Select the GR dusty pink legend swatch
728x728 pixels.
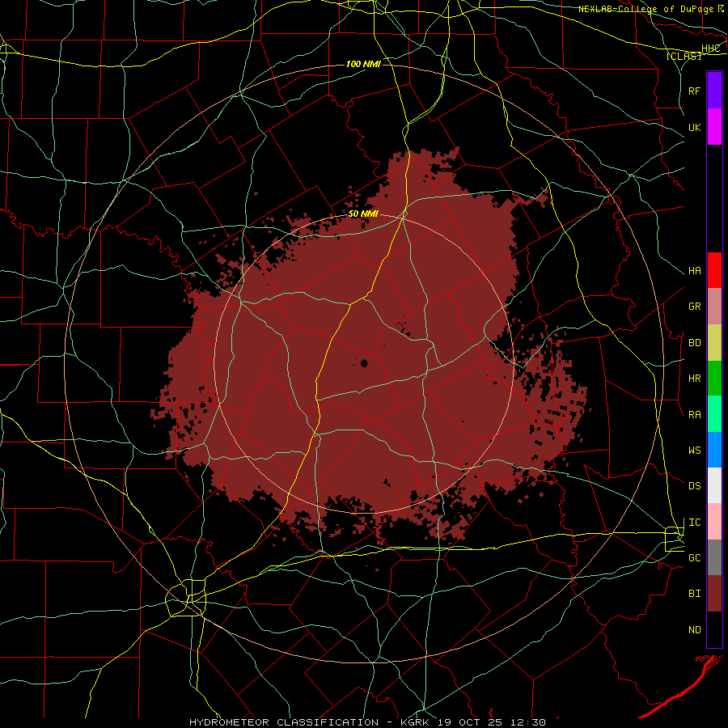click(714, 306)
